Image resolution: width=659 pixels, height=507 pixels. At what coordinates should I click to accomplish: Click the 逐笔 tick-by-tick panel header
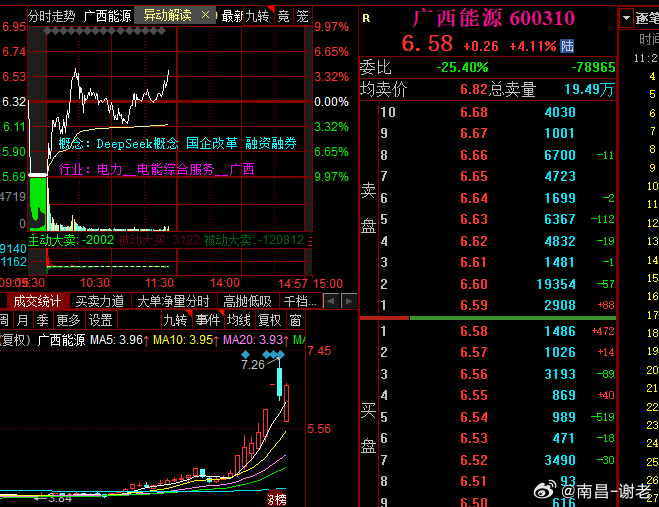pyautogui.click(x=646, y=18)
